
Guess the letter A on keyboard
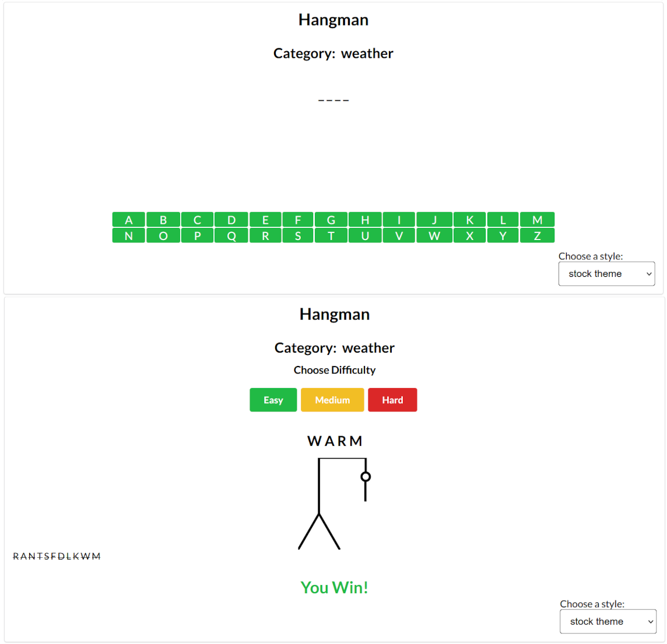[128, 220]
